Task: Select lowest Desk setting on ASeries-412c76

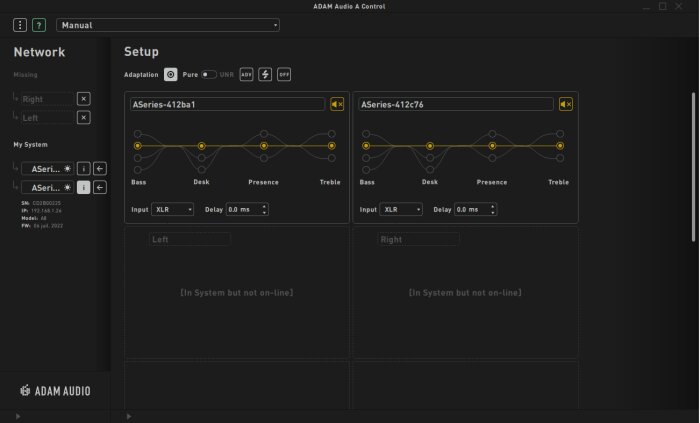Action: click(430, 170)
